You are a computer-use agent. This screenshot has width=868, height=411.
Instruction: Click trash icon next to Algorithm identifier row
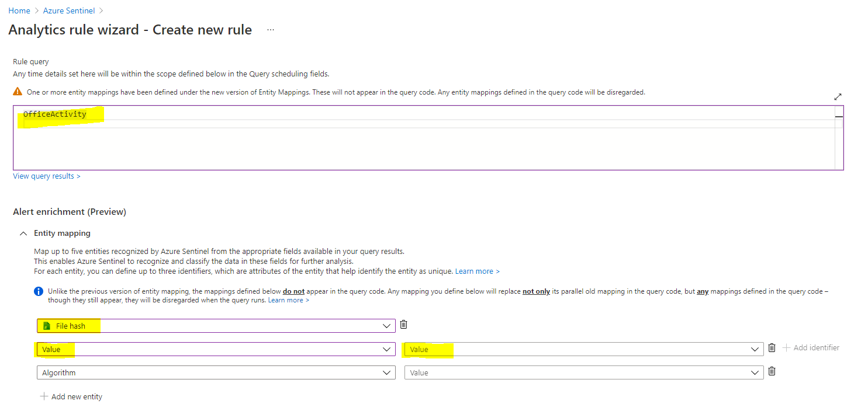(x=772, y=371)
